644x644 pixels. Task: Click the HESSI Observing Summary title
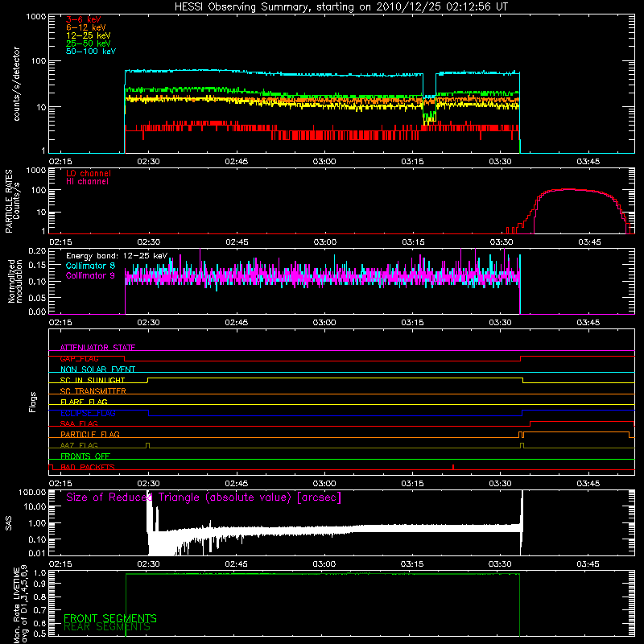341,7
